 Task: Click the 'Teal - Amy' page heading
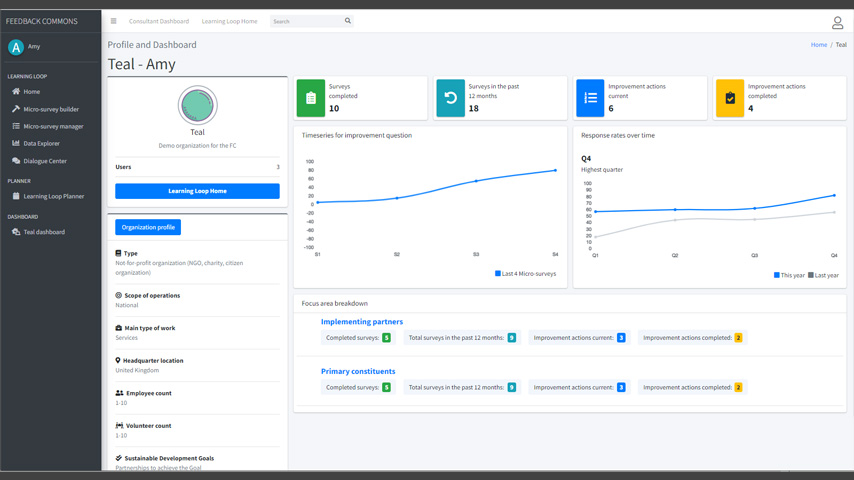coord(142,64)
